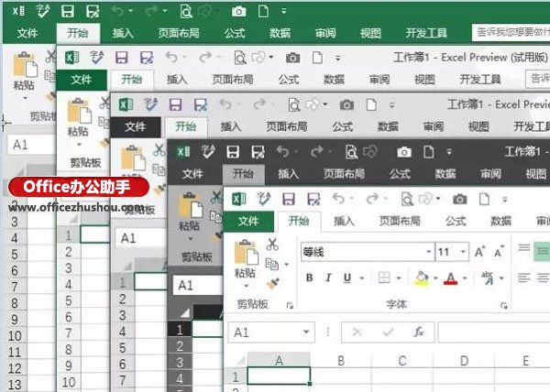Apply yellow fill color in front window
This screenshot has width=550, height=392.
(x=423, y=278)
